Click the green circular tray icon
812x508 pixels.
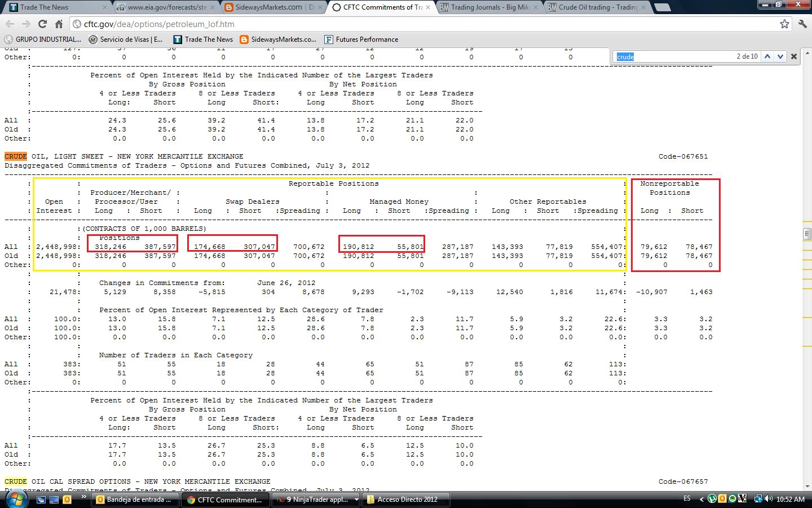click(732, 499)
